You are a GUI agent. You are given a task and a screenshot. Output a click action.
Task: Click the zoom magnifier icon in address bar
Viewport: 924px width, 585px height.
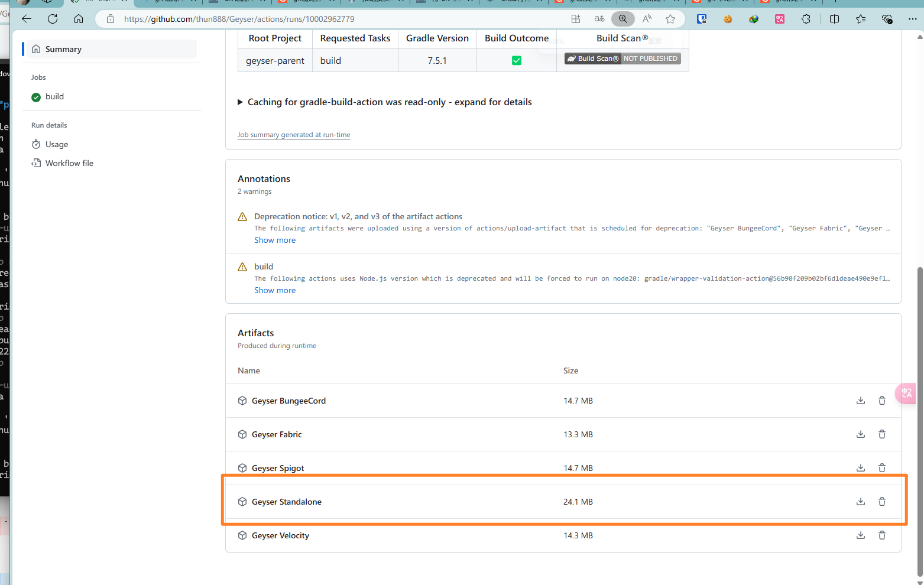point(623,19)
